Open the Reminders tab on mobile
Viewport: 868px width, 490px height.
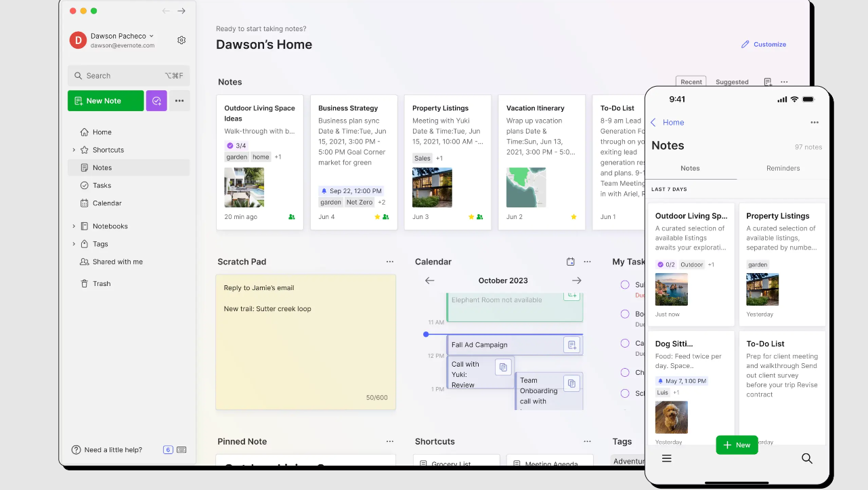783,168
